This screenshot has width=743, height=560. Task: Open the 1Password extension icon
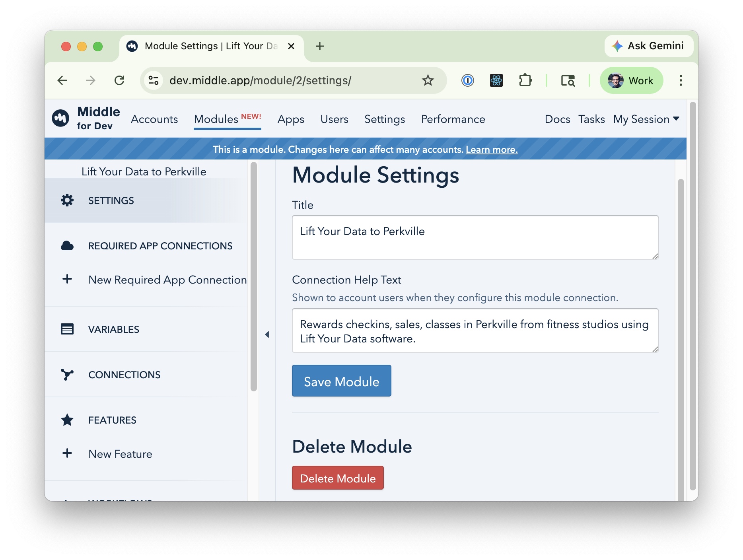tap(467, 81)
